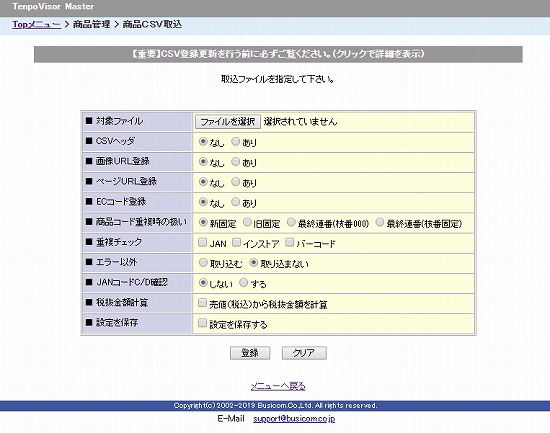Viewport: 550px width, 433px height.
Task: Select あり for ページURL登録
Action: (236, 182)
